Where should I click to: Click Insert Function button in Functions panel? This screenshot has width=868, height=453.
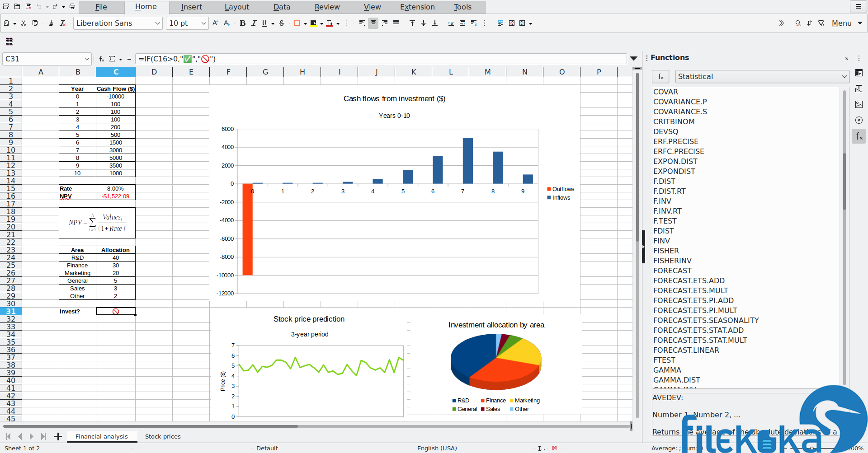[660, 76]
